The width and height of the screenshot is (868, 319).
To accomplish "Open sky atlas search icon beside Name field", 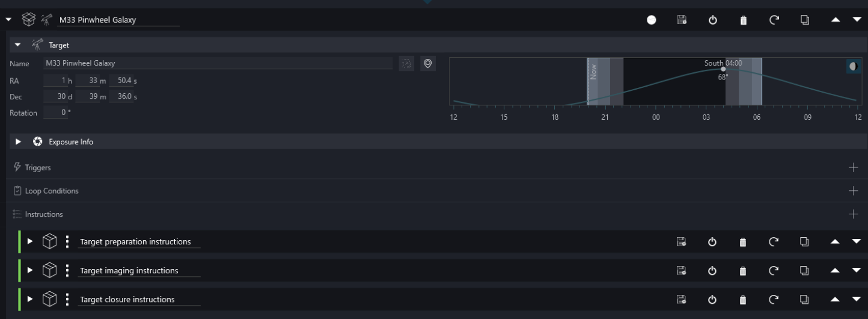I will tap(407, 64).
